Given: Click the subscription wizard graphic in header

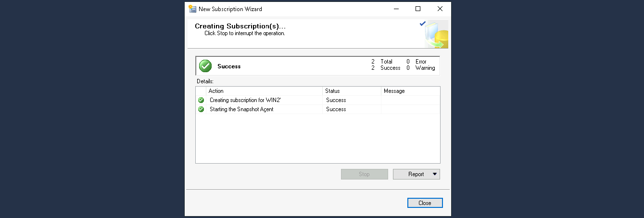Looking at the screenshot, I should tap(436, 34).
